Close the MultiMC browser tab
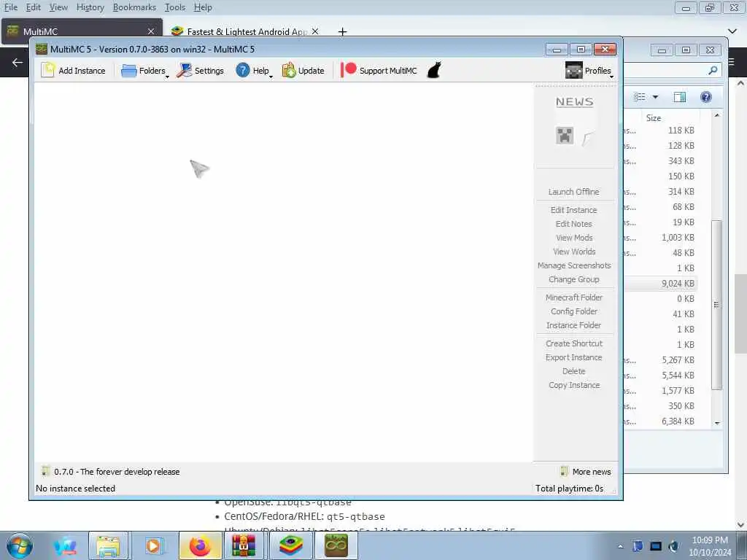This screenshot has width=747, height=560. 151,31
